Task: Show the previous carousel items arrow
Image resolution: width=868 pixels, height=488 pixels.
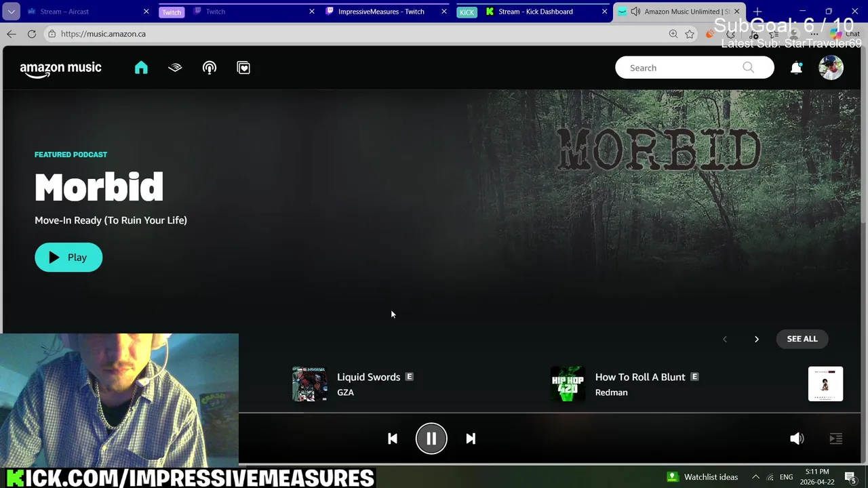Action: tap(724, 339)
